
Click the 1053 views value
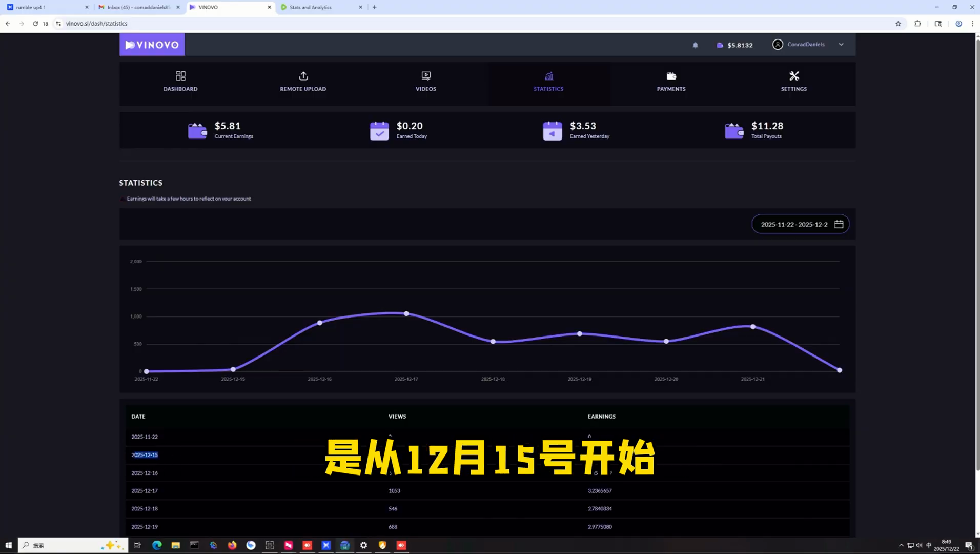(394, 491)
